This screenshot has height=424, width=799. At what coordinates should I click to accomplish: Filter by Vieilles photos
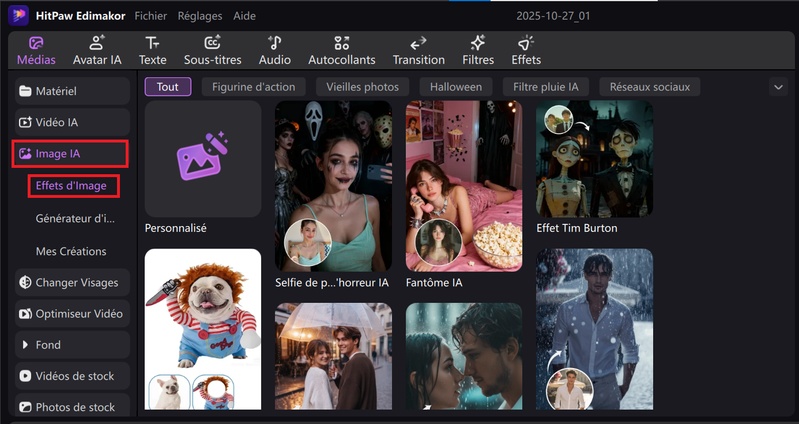(x=362, y=87)
